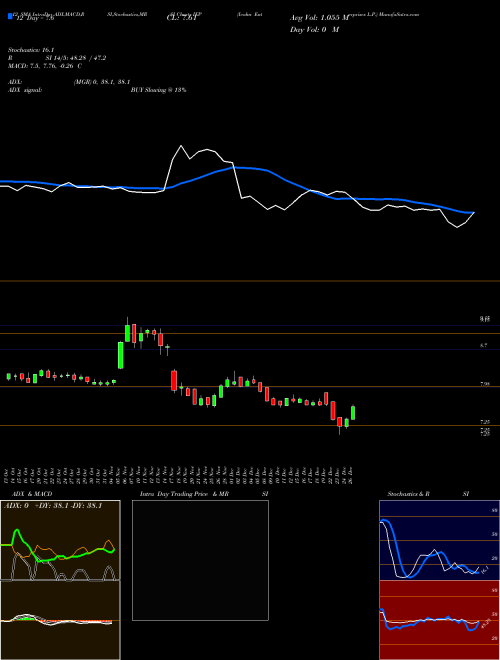Click the 'CL: 7.61' closing price text
This screenshot has height=660, width=500.
(x=180, y=19)
